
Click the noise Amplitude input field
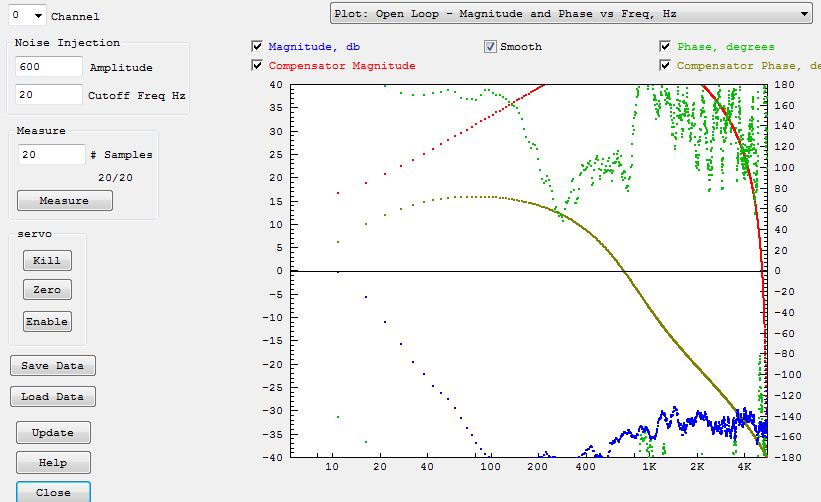49,67
